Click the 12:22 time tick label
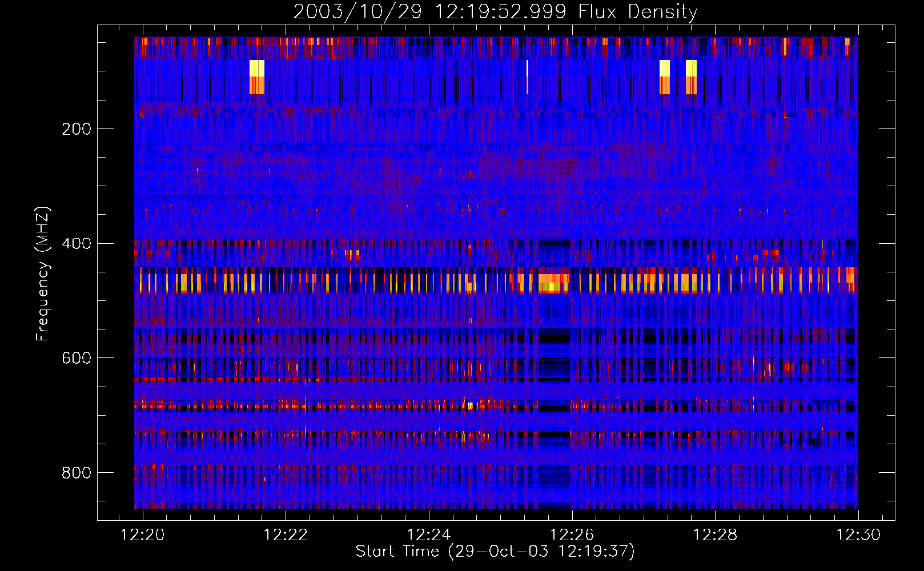Screen dimensions: 924x571 pos(286,534)
